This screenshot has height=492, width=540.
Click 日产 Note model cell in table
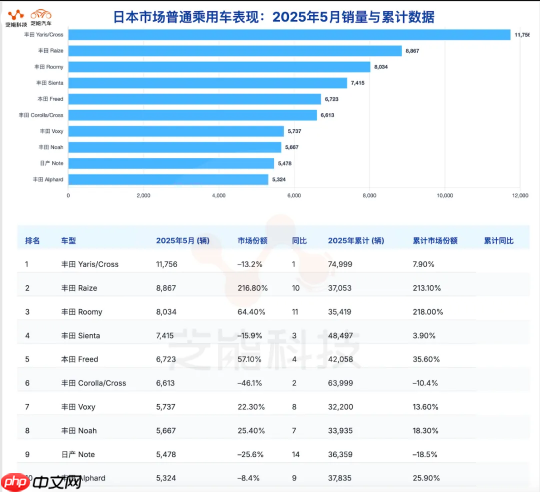78,454
